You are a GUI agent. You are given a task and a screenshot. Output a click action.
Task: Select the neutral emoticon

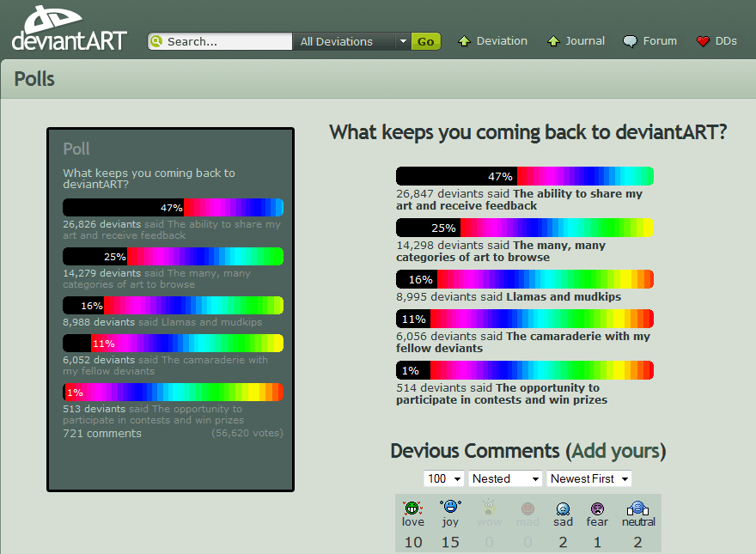637,508
